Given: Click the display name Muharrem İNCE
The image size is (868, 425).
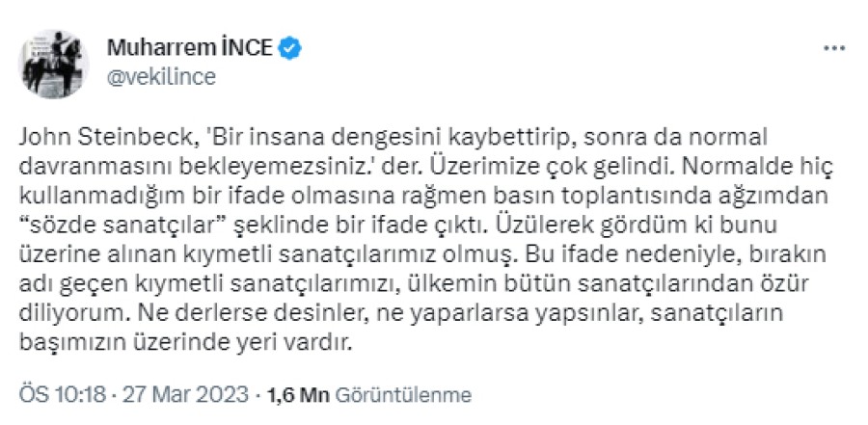Looking at the screenshot, I should click(187, 47).
